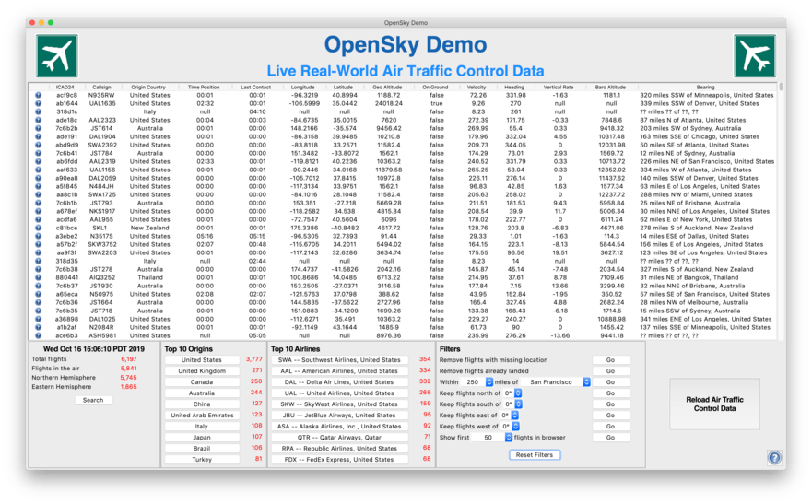Click info icon for flight AIQ3252
The image size is (812, 504).
(39, 277)
